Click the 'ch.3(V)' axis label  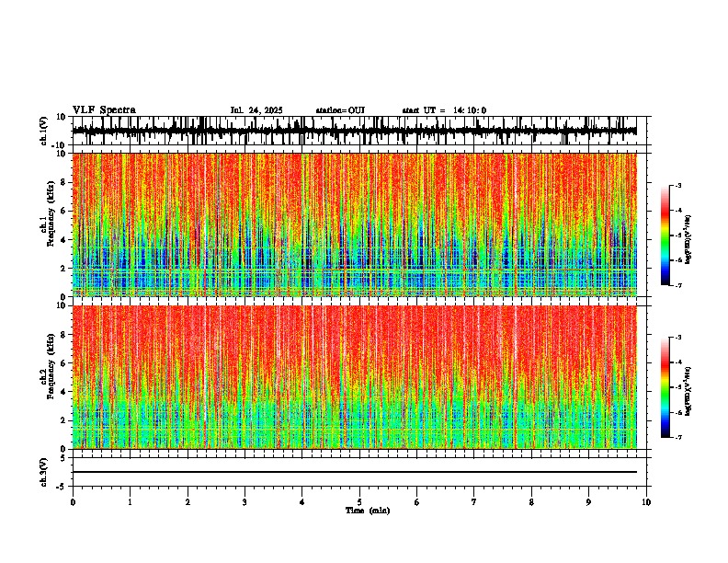point(44,473)
